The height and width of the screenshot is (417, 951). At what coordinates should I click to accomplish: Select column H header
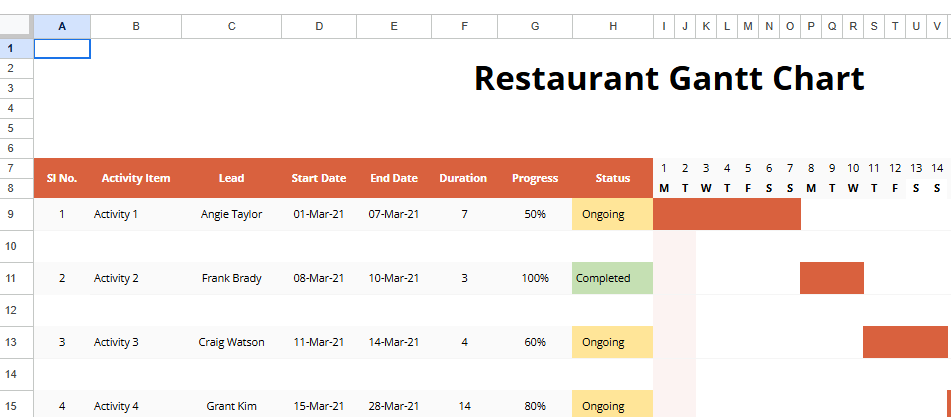pos(612,27)
